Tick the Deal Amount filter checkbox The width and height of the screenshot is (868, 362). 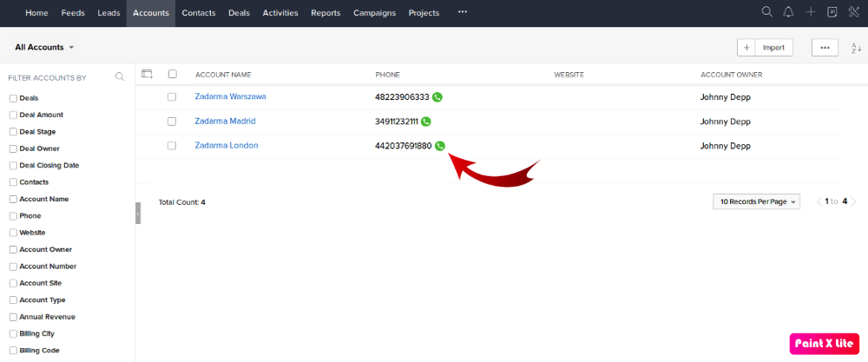(x=13, y=115)
